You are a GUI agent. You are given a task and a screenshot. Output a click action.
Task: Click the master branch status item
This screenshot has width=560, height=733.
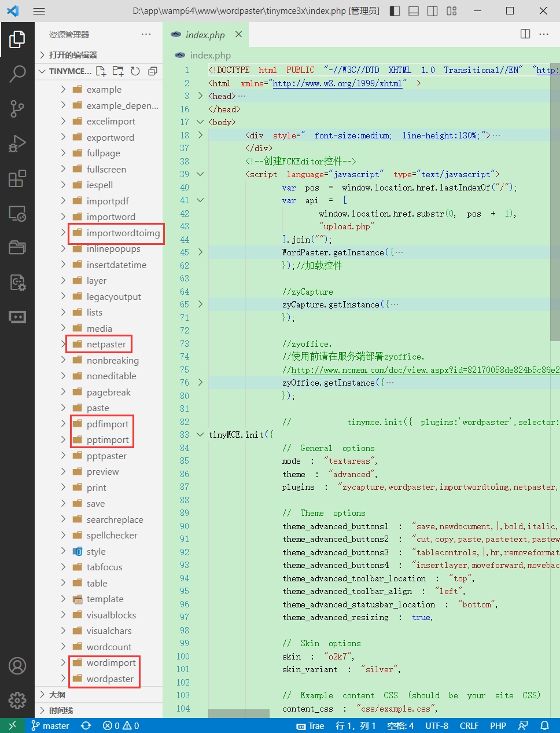pos(50,725)
